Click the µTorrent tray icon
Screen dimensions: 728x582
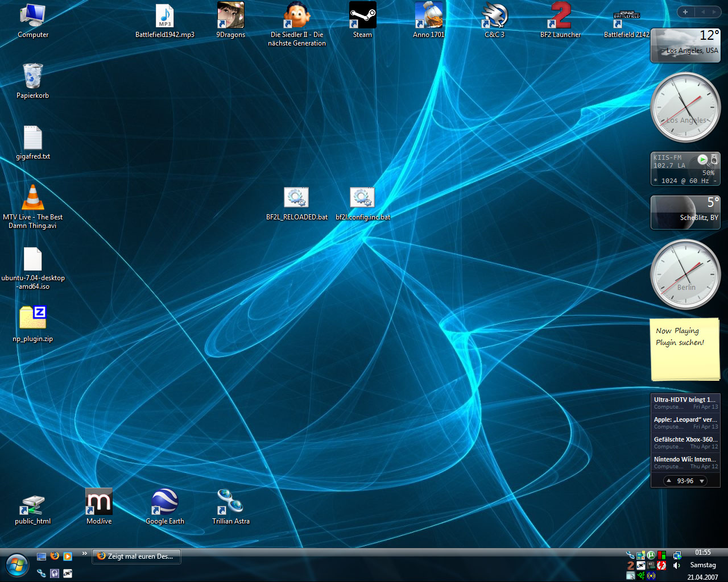[651, 555]
